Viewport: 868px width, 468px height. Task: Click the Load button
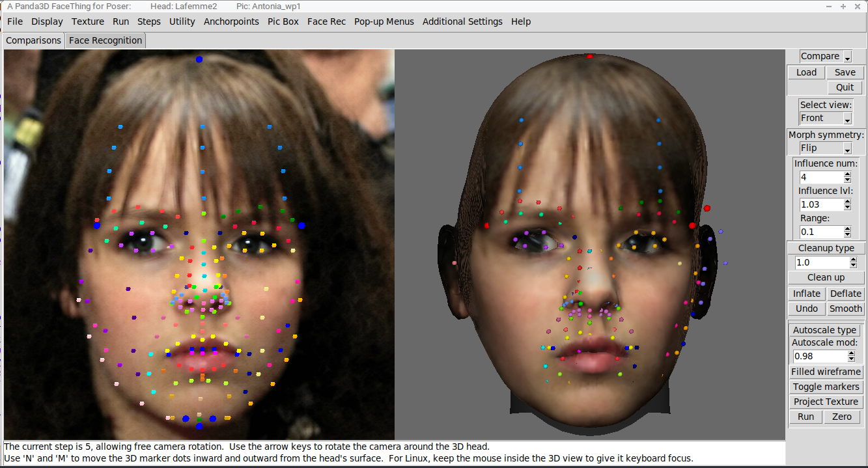[806, 72]
